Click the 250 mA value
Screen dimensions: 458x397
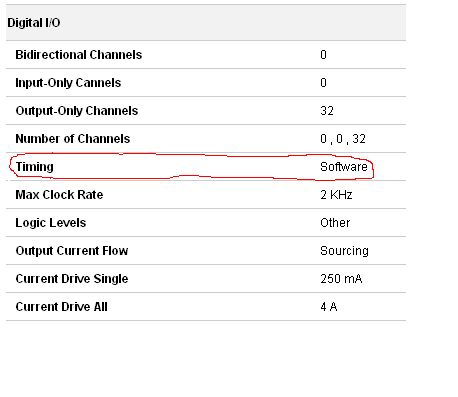[341, 279]
